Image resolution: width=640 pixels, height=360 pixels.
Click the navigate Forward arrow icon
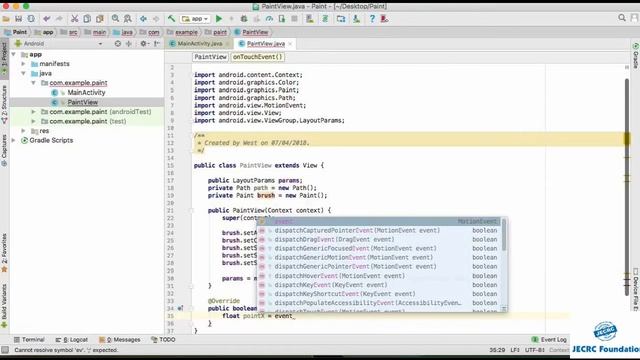point(156,19)
